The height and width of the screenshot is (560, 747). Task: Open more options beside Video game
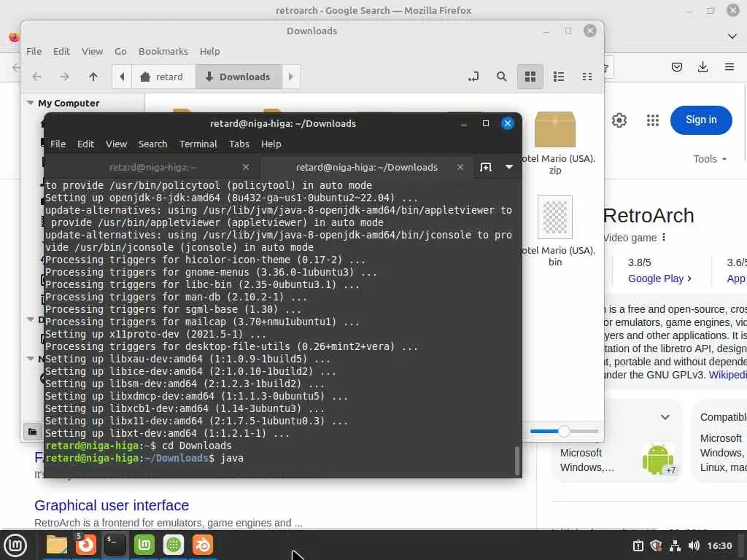(664, 237)
